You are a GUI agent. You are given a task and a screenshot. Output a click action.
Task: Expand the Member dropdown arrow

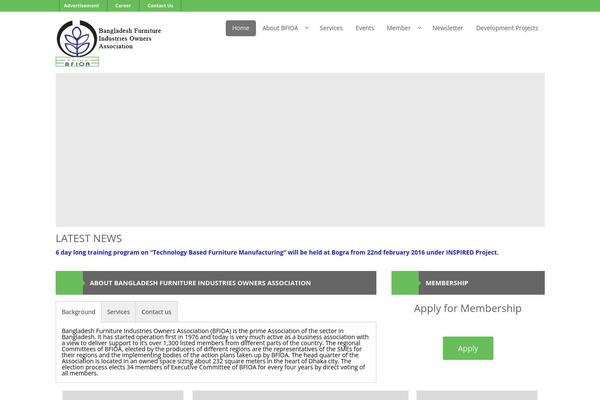[x=419, y=28]
